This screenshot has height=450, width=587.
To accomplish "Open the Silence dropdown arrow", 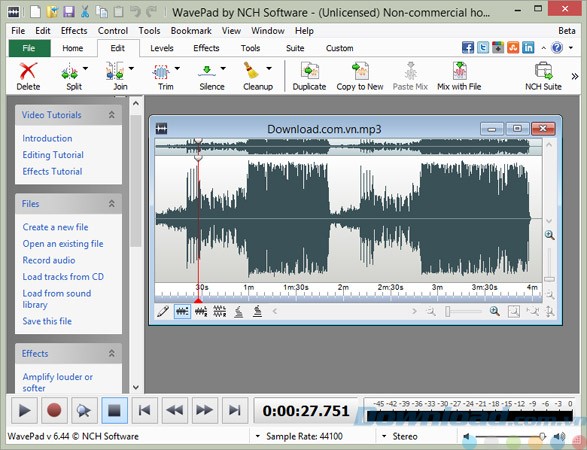I will 223,68.
